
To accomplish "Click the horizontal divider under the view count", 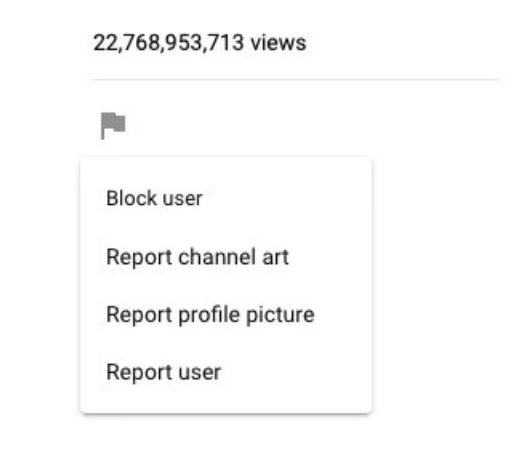I will click(x=295, y=80).
